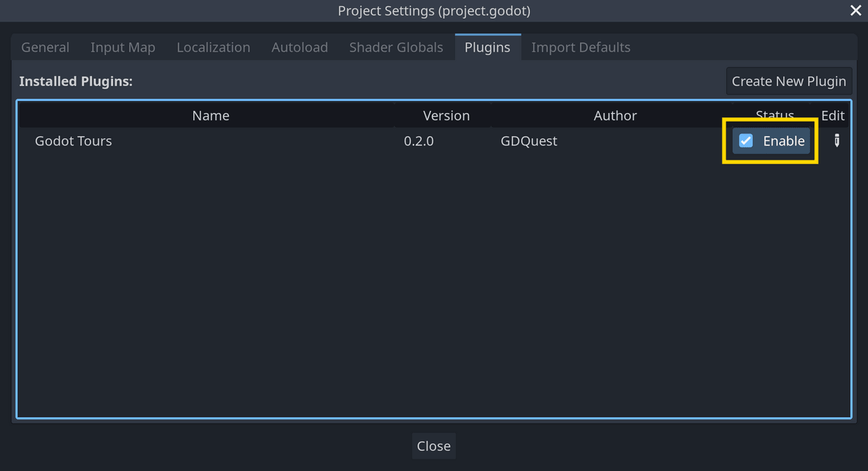Click the Author column header
This screenshot has height=471, width=868.
(615, 115)
